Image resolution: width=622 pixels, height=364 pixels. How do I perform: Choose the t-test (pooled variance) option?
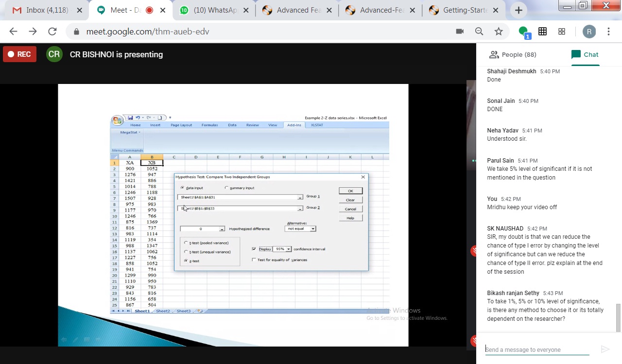coord(186,243)
